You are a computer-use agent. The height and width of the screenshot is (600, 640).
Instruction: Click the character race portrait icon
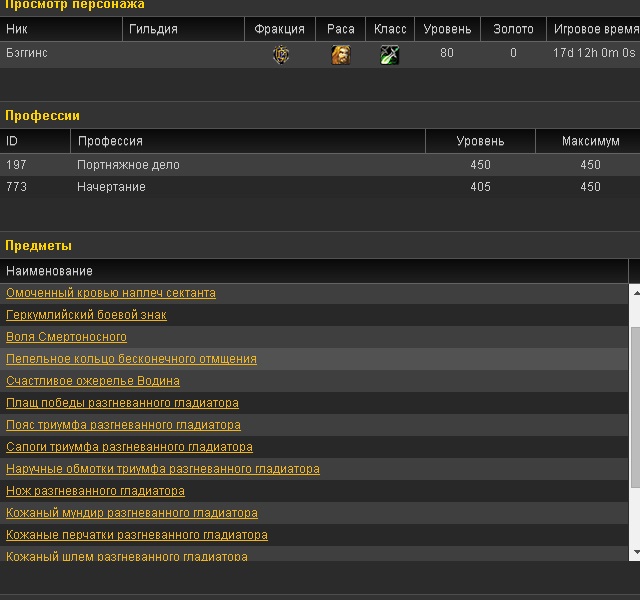tap(341, 55)
